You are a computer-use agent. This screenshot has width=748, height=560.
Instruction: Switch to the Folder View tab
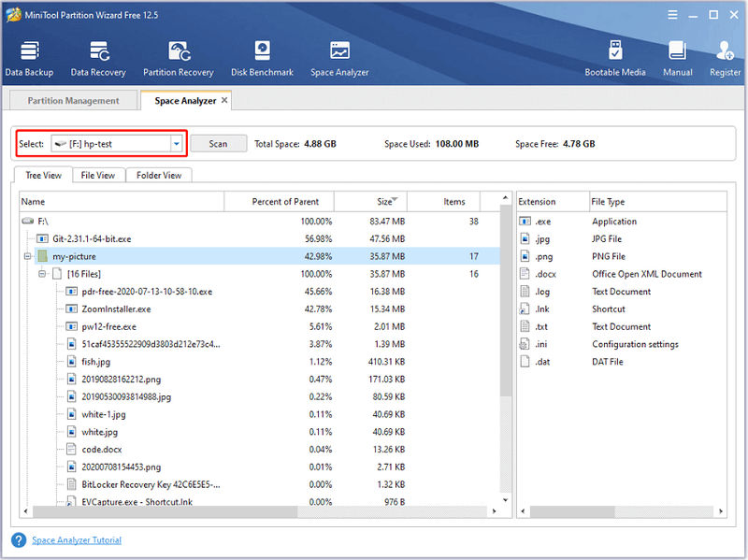pos(159,176)
